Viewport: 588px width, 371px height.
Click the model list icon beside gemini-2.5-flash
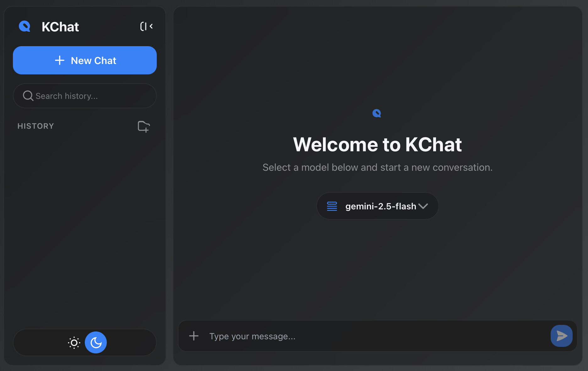[x=332, y=206]
